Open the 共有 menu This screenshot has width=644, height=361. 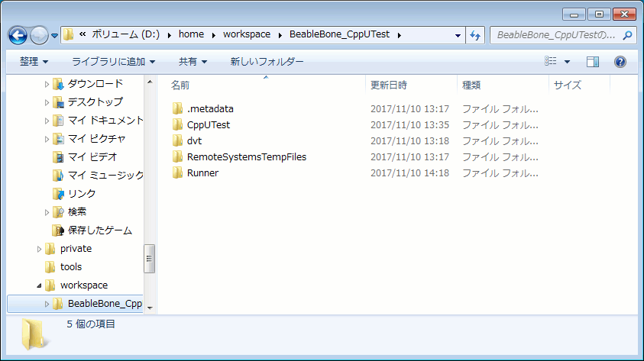point(193,62)
